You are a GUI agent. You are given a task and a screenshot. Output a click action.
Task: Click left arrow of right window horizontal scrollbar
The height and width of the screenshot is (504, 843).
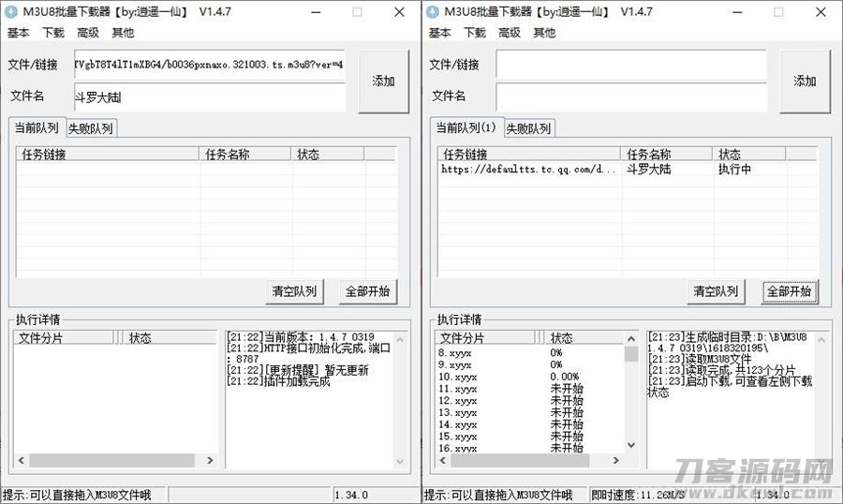click(x=443, y=460)
